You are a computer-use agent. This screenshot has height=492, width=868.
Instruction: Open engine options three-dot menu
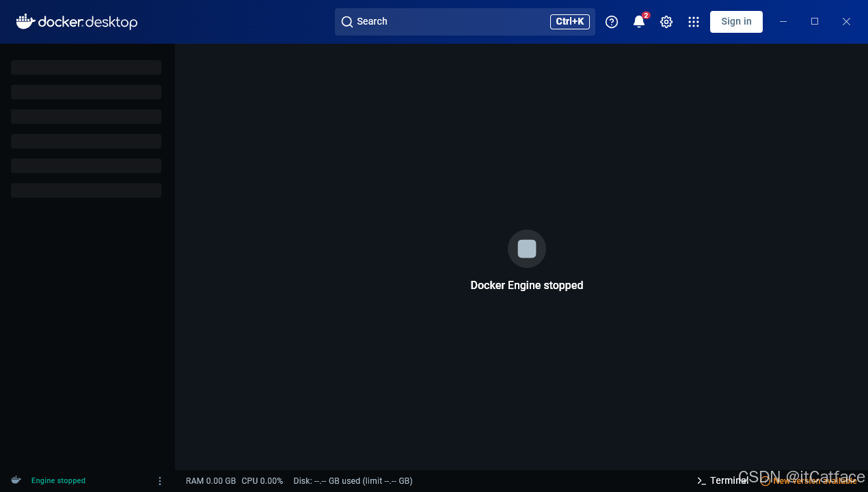(x=160, y=481)
